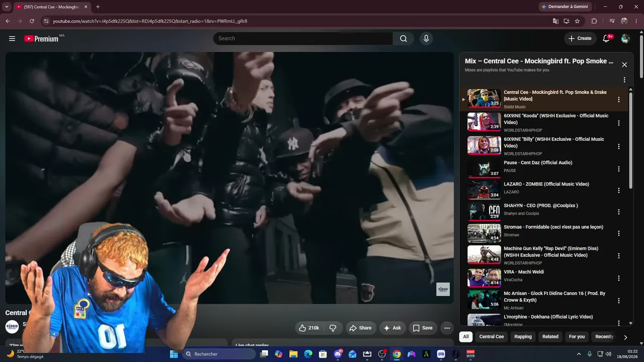The image size is (644, 362).
Task: Go back to the previous page
Action: point(8,21)
